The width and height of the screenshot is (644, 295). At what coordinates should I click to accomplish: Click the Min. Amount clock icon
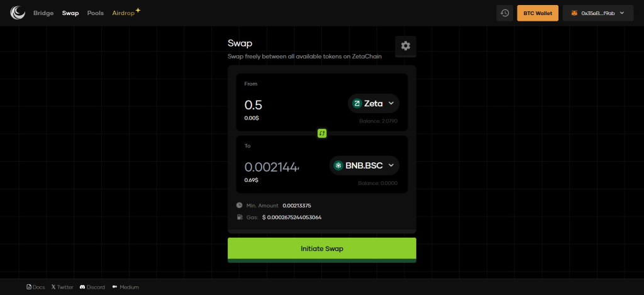click(x=239, y=205)
